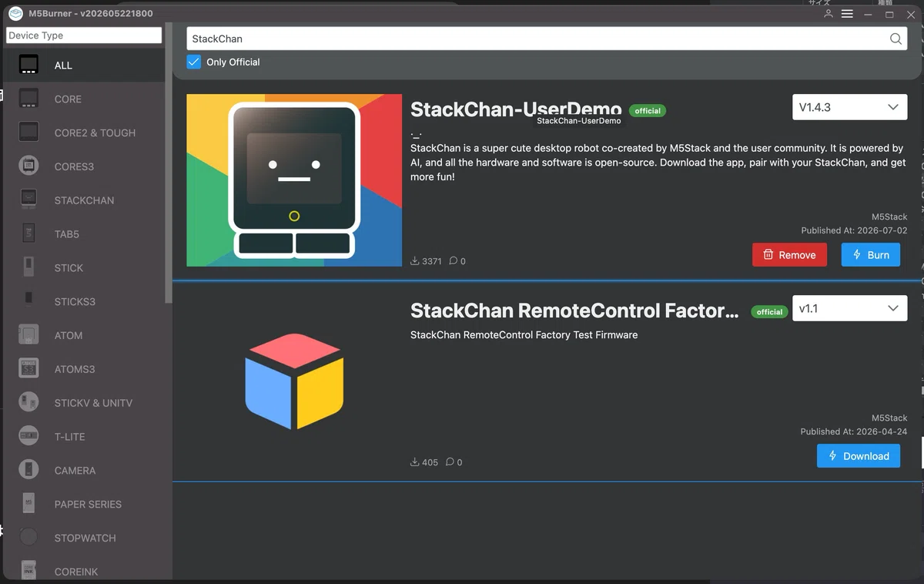The height and width of the screenshot is (584, 924).
Task: Click StackChan RemoteControl Factory title
Action: pos(574,310)
